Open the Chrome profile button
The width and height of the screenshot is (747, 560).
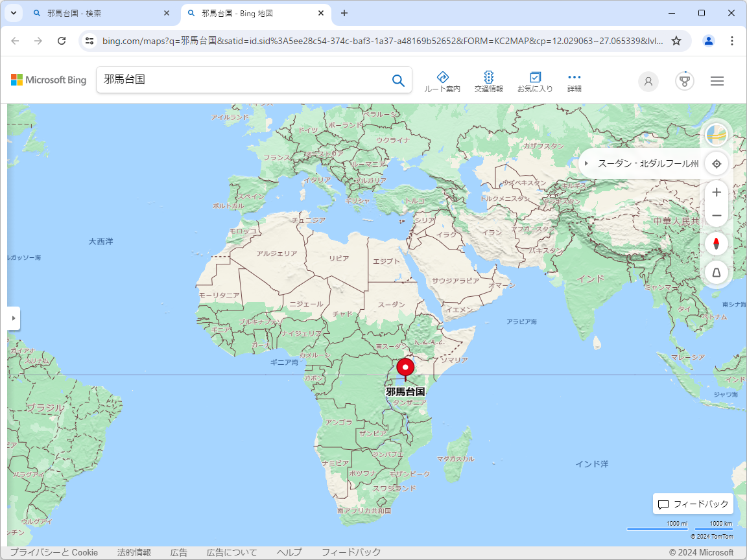pos(708,41)
